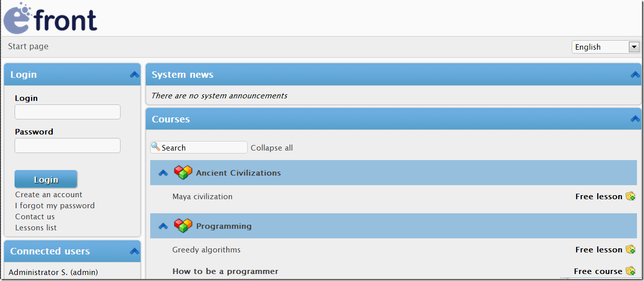Click I forgot my password link
Viewport: 644px width, 281px height.
pos(55,206)
